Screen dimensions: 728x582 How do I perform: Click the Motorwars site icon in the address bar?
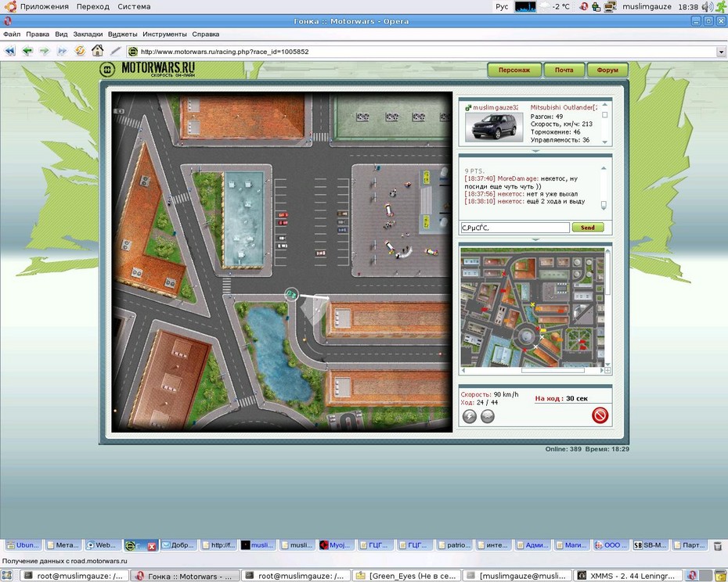point(133,52)
